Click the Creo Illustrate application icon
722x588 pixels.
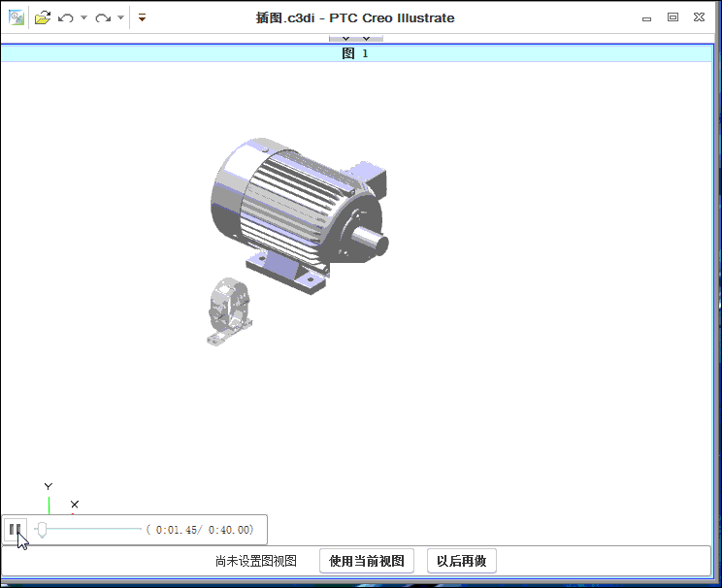coord(16,17)
